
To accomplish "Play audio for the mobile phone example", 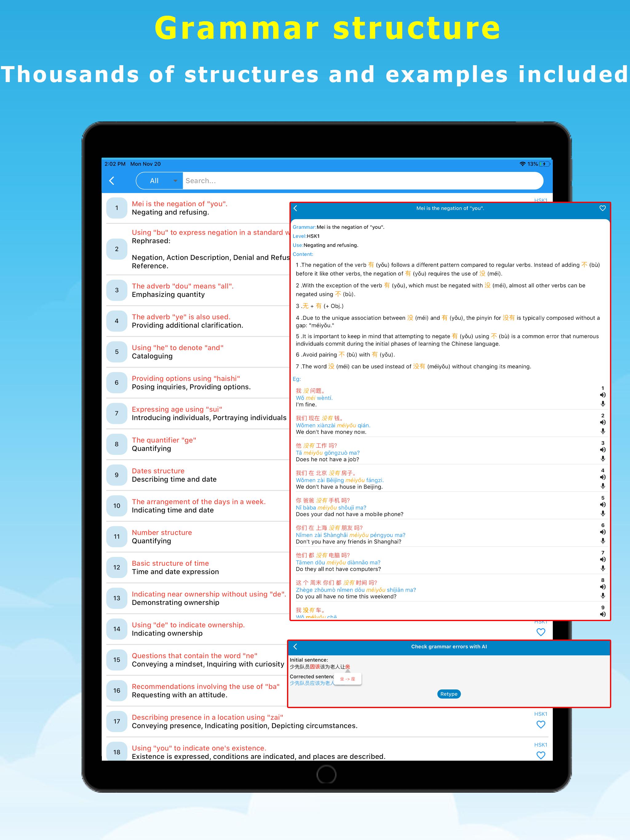I will point(603,505).
